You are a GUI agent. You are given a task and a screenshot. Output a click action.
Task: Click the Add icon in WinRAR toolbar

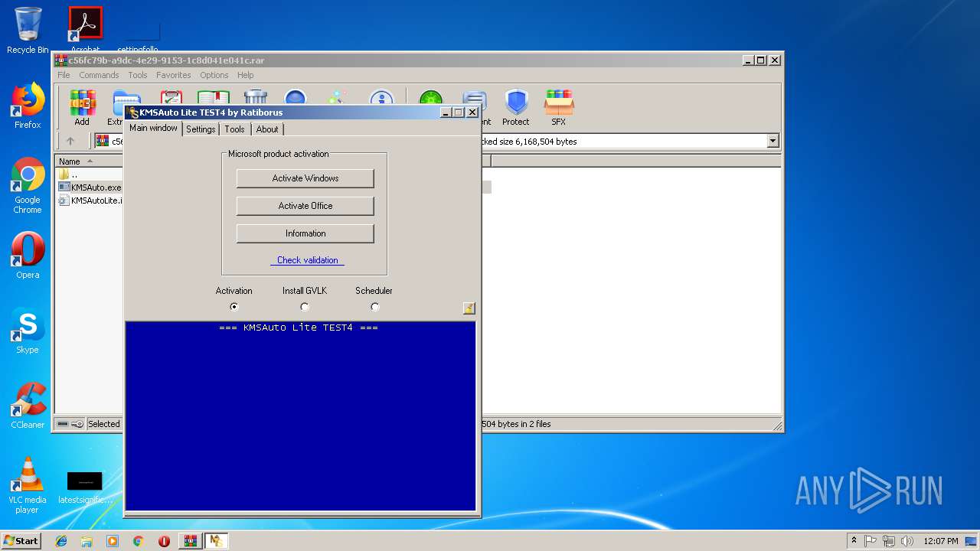pyautogui.click(x=82, y=107)
